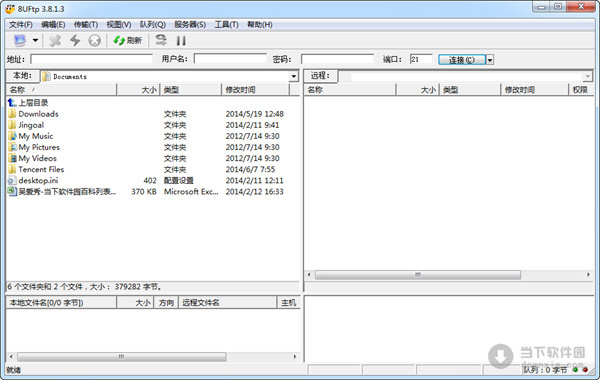Image resolution: width=600 pixels, height=380 pixels.
Task: Click the green status indicator light
Action: coord(575,370)
